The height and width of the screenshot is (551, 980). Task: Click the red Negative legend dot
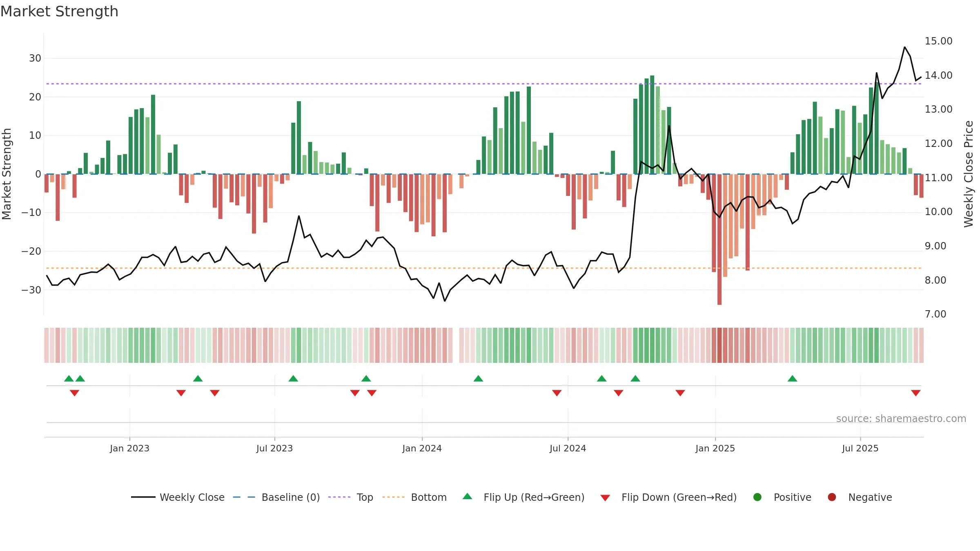point(832,497)
